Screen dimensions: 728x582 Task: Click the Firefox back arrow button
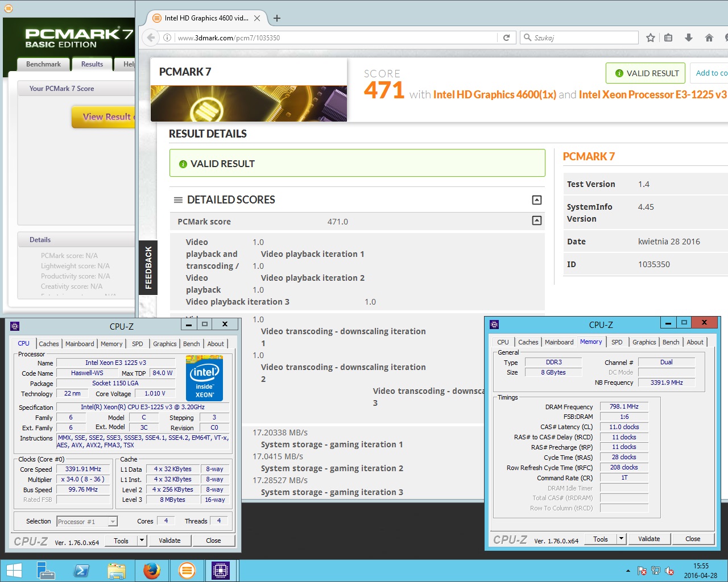click(150, 38)
